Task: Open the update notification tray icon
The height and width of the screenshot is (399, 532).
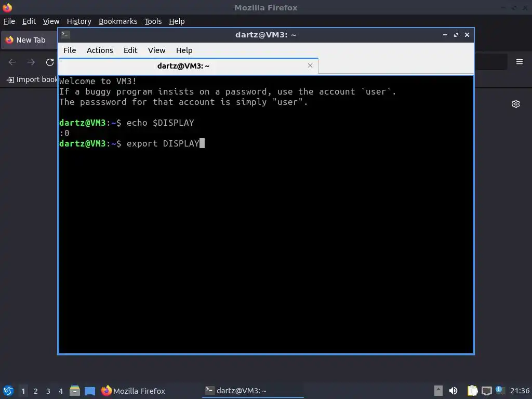Action: (x=499, y=390)
